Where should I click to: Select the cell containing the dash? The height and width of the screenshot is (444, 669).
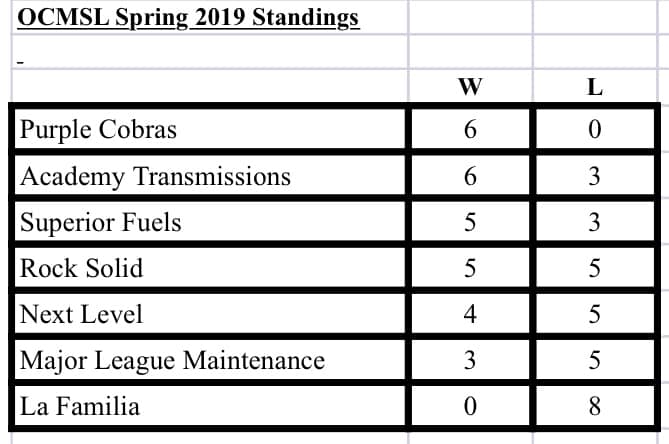209,52
